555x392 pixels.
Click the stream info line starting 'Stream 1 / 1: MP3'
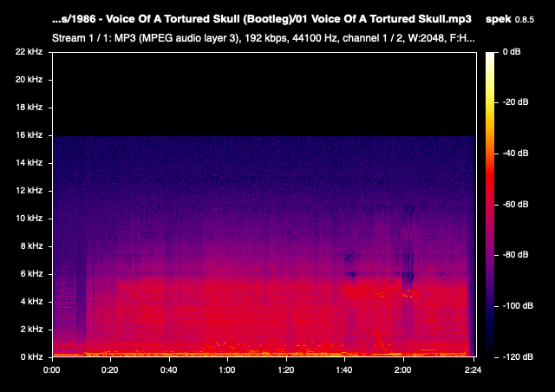click(x=264, y=38)
